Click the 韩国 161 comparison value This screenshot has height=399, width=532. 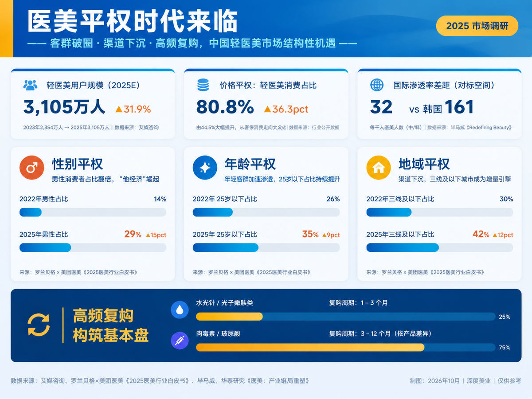point(449,107)
